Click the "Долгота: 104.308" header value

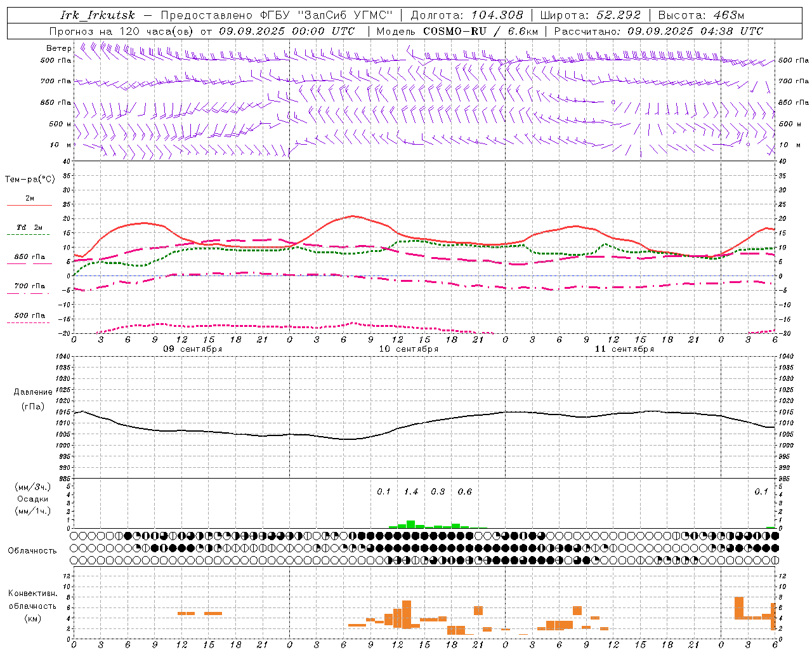(467, 15)
